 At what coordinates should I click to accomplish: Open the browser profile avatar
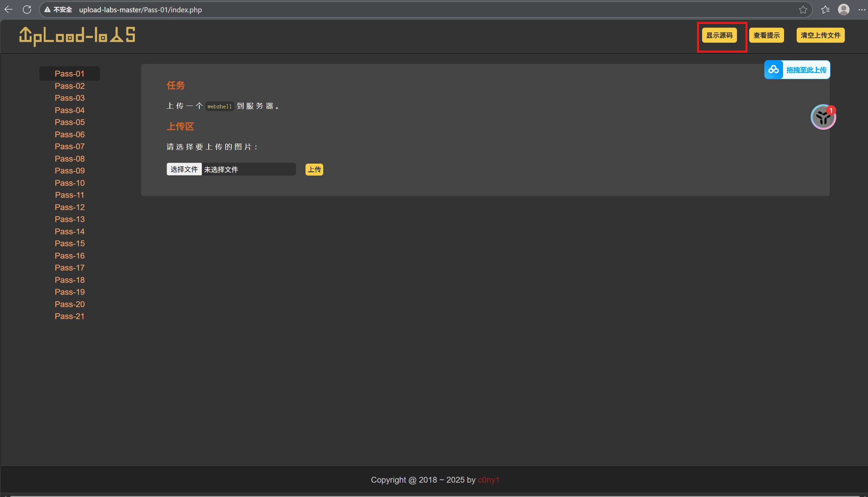coord(843,10)
